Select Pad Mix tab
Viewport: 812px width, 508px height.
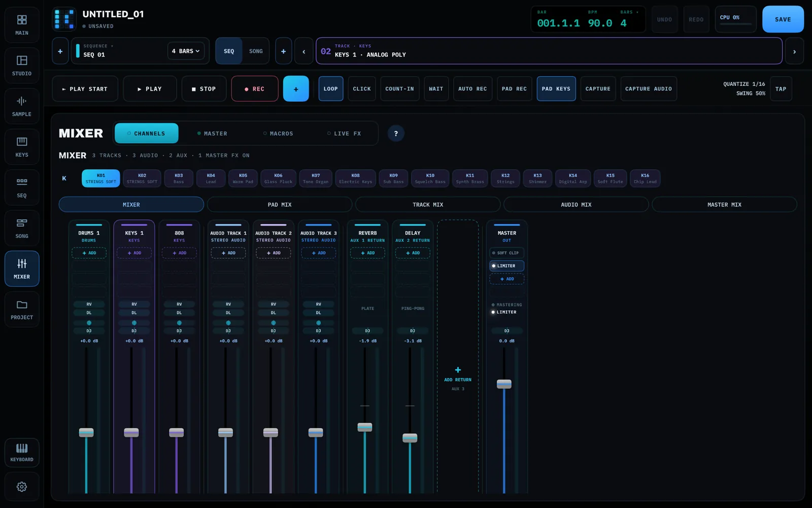[x=280, y=204]
